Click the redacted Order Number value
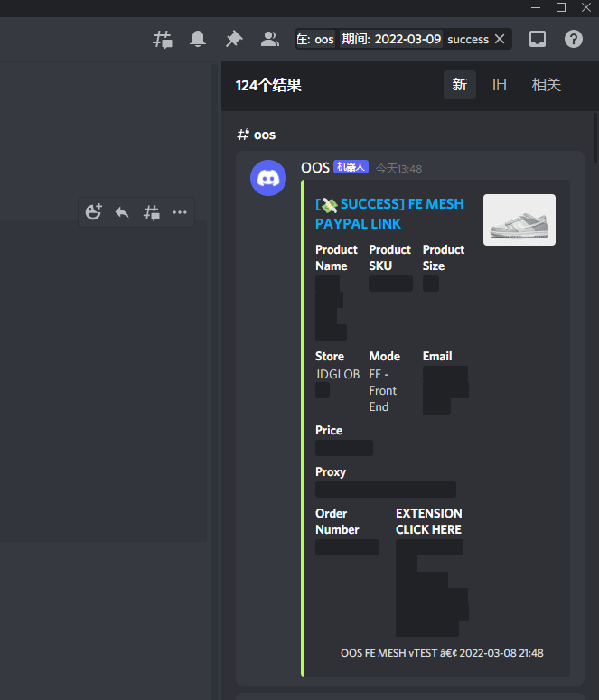Image resolution: width=599 pixels, height=700 pixels. (x=347, y=547)
